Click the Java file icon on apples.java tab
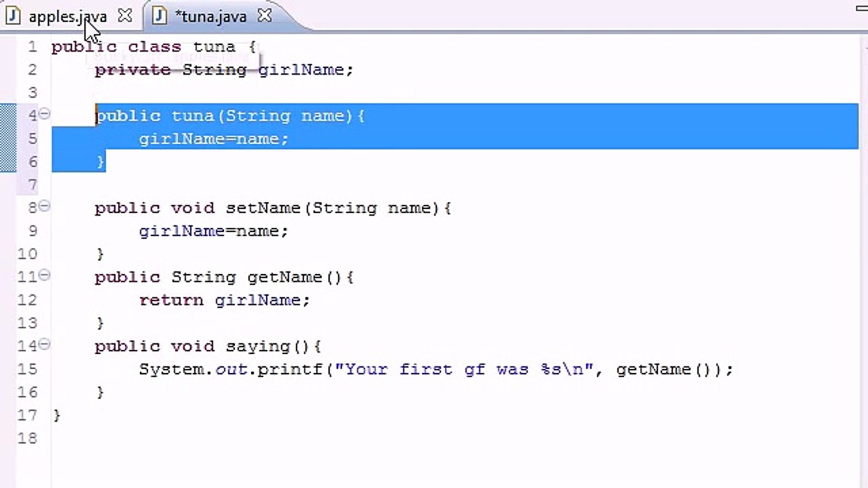 click(13, 16)
